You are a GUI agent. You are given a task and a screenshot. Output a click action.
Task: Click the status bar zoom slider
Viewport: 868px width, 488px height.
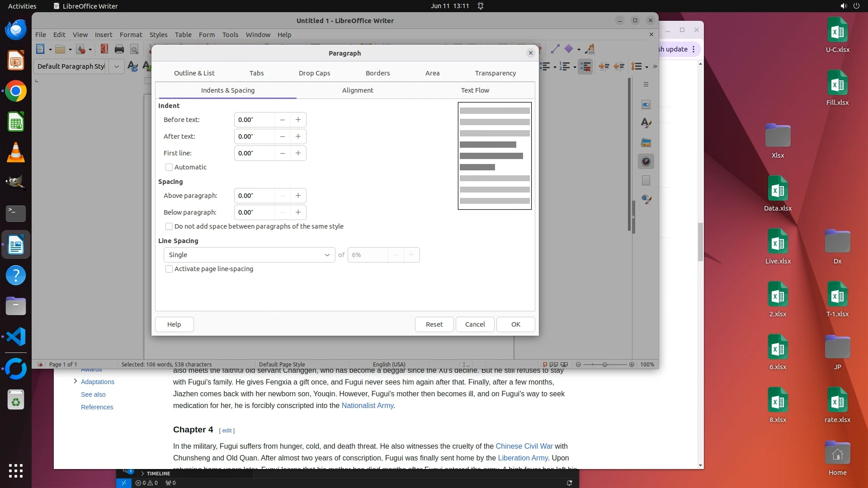pyautogui.click(x=605, y=364)
